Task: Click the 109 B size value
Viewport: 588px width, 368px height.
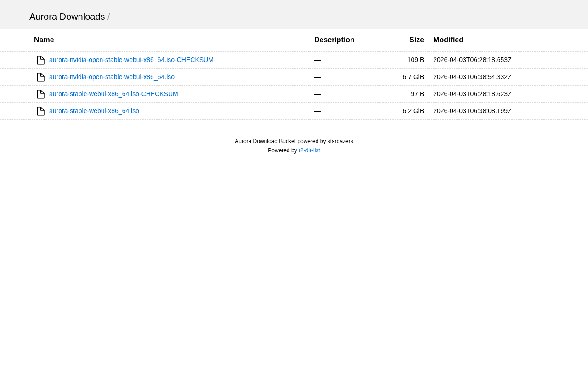Action: coord(415,60)
